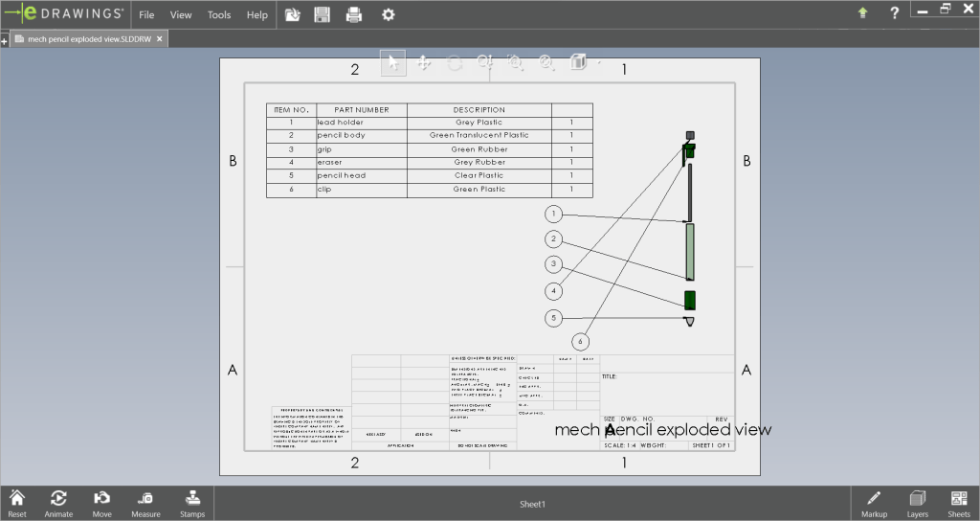The width and height of the screenshot is (980, 521).
Task: Choose the Select arrow tool
Action: (393, 63)
